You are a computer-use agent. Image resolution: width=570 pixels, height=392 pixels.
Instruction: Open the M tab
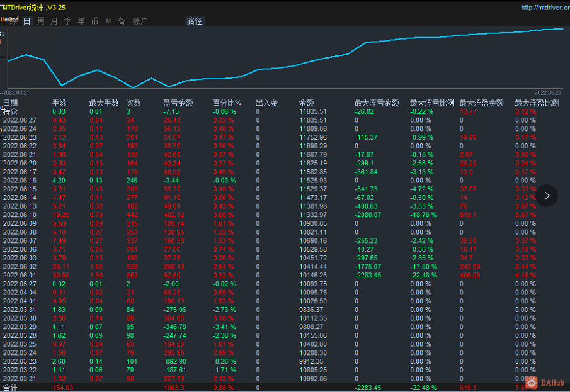(108, 21)
